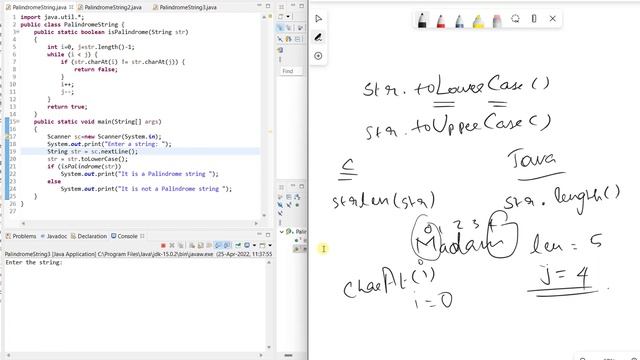Collapse the Palin tree node in Outline
The width and height of the screenshot is (640, 360).
(x=281, y=231)
